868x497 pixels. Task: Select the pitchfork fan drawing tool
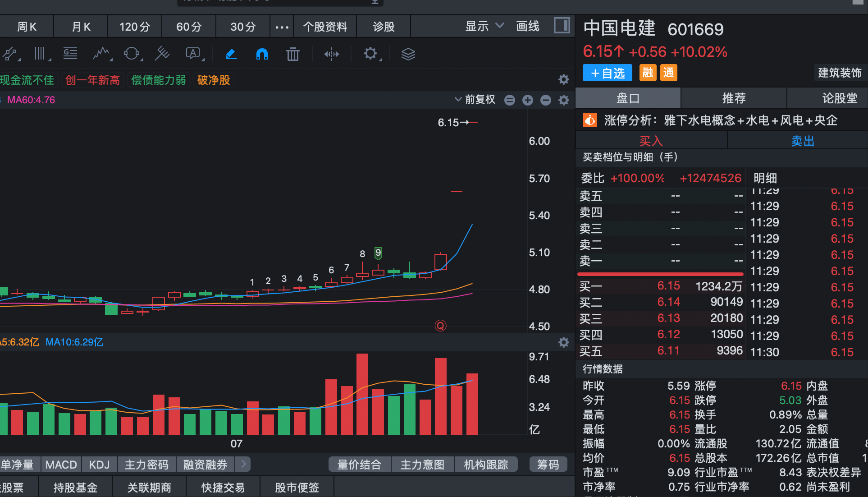coord(162,54)
